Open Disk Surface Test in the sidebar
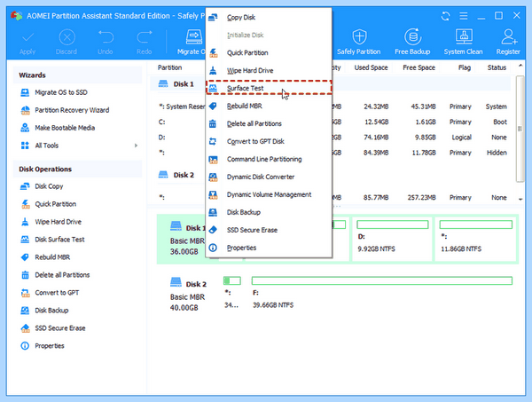 pyautogui.click(x=59, y=240)
